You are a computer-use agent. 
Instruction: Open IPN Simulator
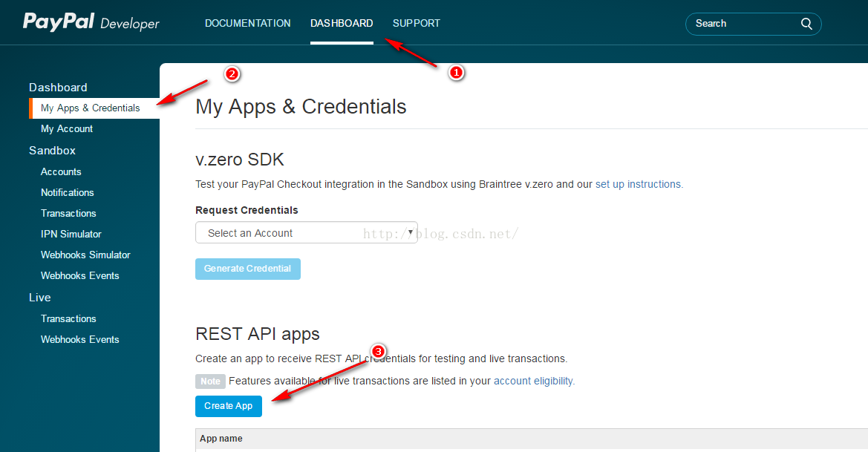tap(71, 234)
